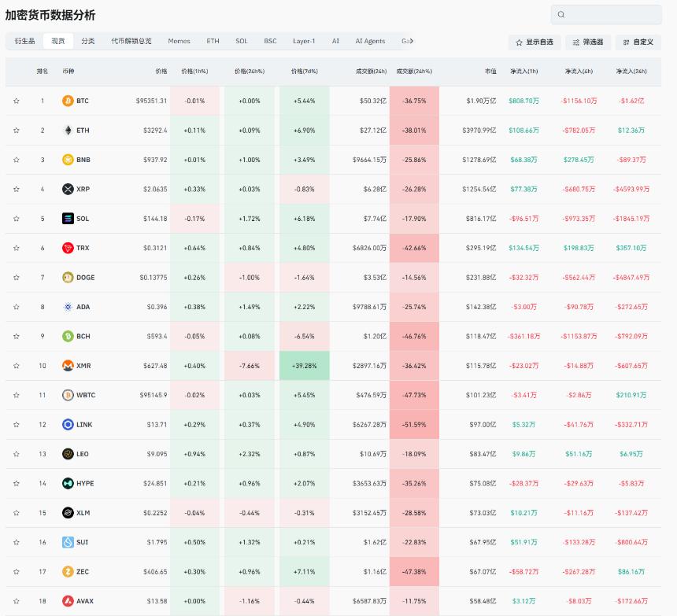Select the 现货 tab
677x616 pixels.
[57, 41]
